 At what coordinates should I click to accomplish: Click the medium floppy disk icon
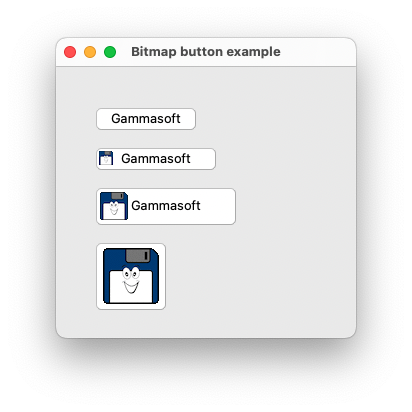coord(114,206)
